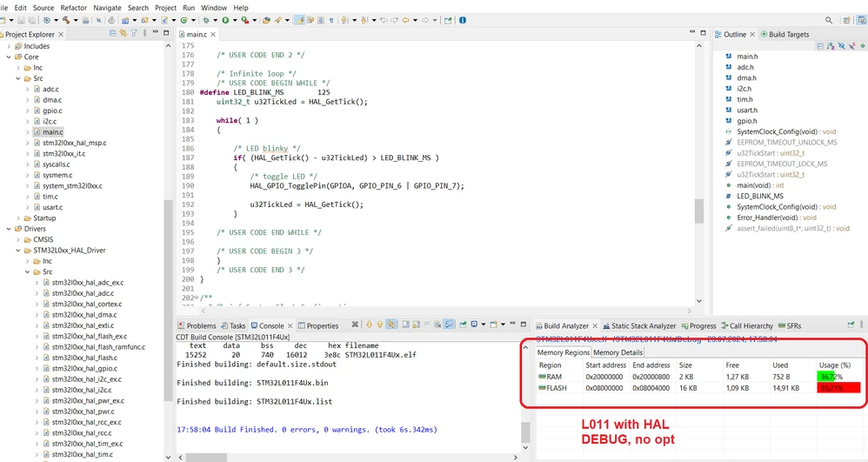The width and height of the screenshot is (868, 462).
Task: Click the Console horizontal scrollbar thumb
Action: [x=204, y=457]
